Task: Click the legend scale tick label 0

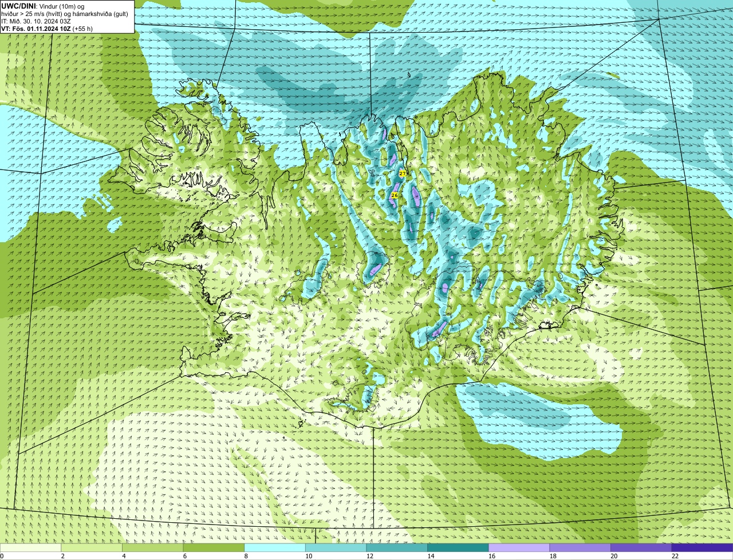Action: 2,556
